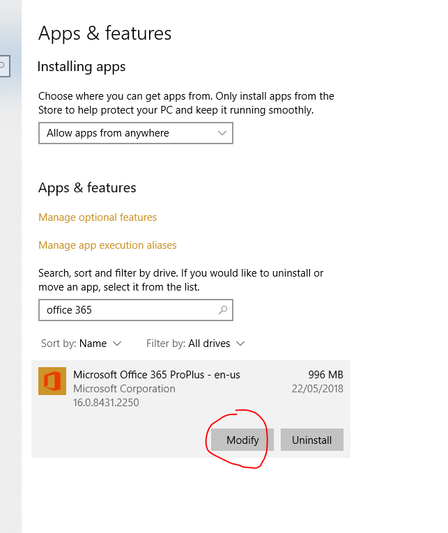Screen dimensions: 448x533
Task: Click the version number 16.0.8431.2250
Action: 106,402
